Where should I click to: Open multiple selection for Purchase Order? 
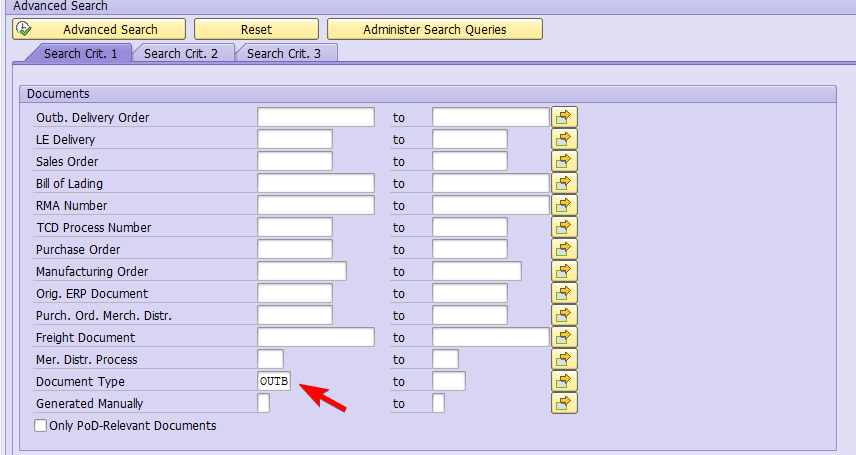pos(565,249)
